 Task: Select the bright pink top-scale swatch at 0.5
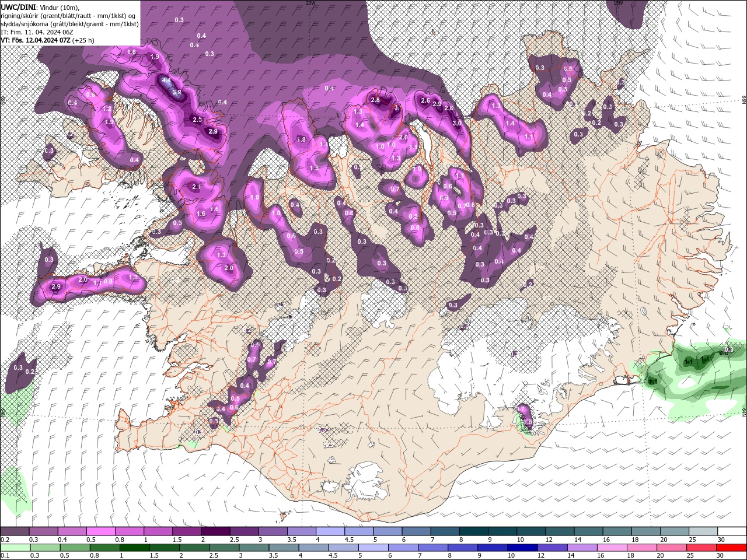click(x=102, y=531)
